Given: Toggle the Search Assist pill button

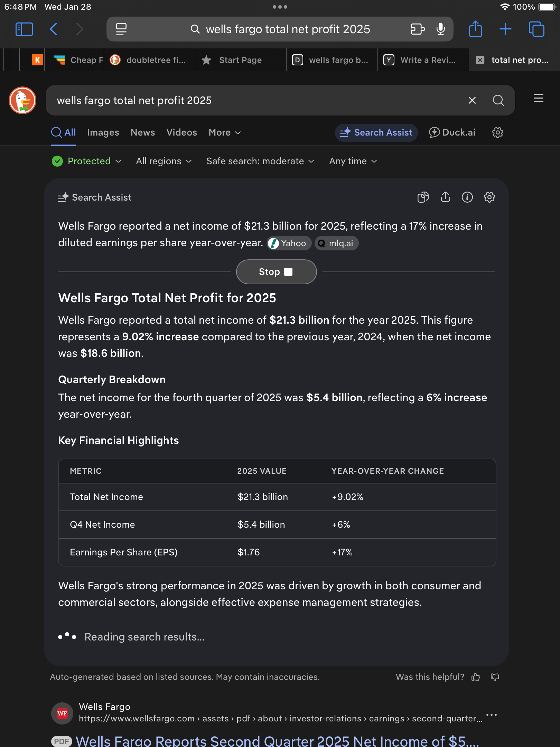Looking at the screenshot, I should (x=376, y=132).
